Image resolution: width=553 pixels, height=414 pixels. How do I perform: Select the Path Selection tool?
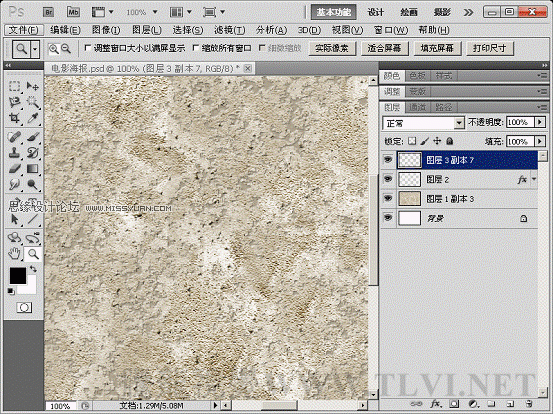[x=14, y=219]
